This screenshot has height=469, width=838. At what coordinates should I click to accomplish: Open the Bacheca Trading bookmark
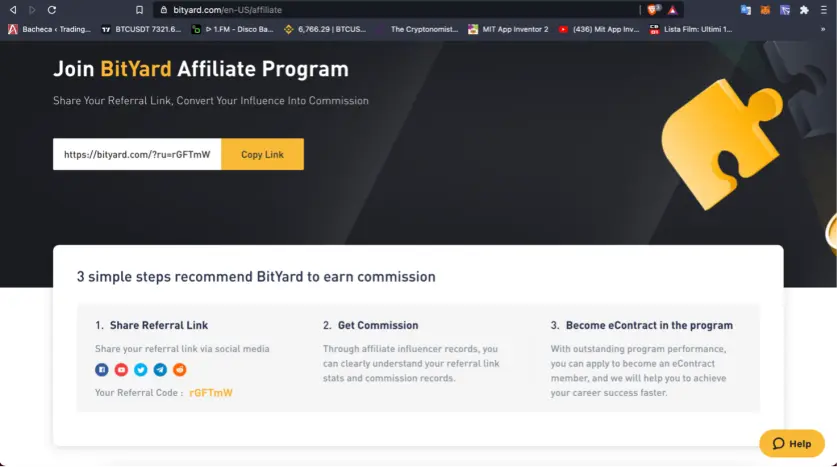tap(50, 29)
